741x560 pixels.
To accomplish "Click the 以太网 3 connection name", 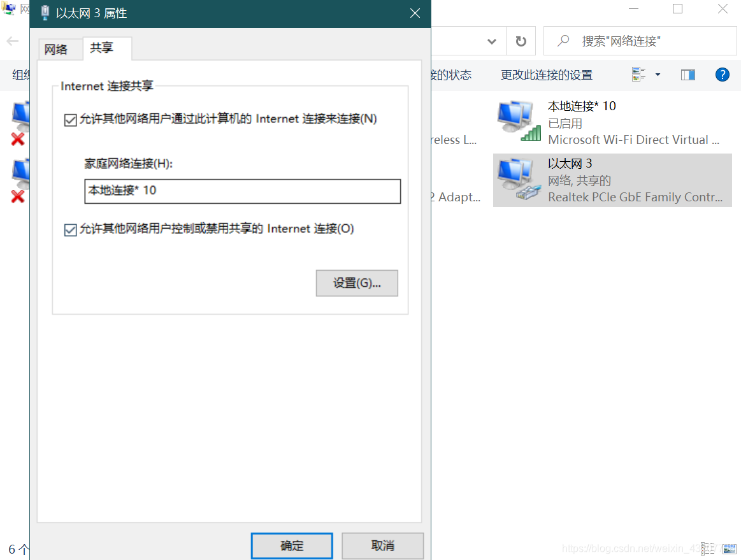I will click(570, 164).
